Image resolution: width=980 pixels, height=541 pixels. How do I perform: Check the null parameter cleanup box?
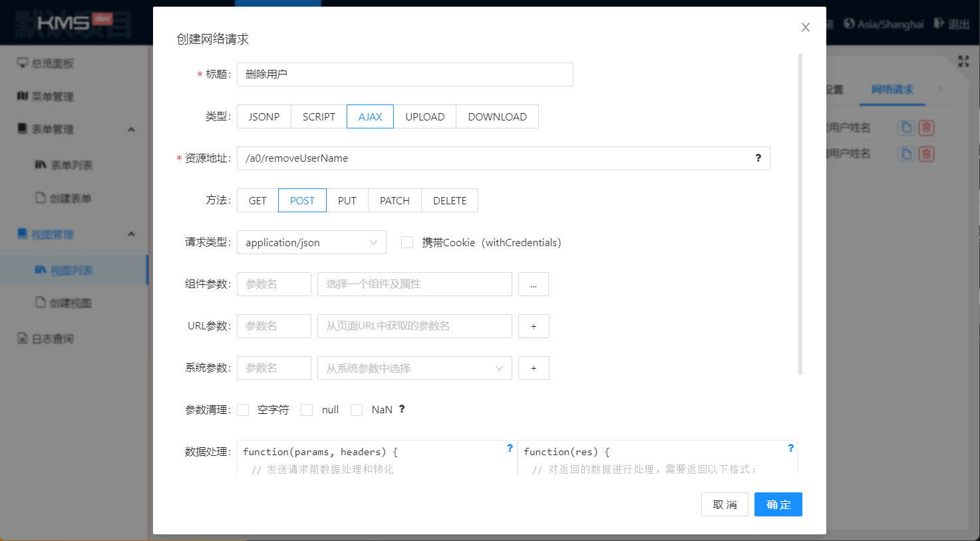pos(307,410)
